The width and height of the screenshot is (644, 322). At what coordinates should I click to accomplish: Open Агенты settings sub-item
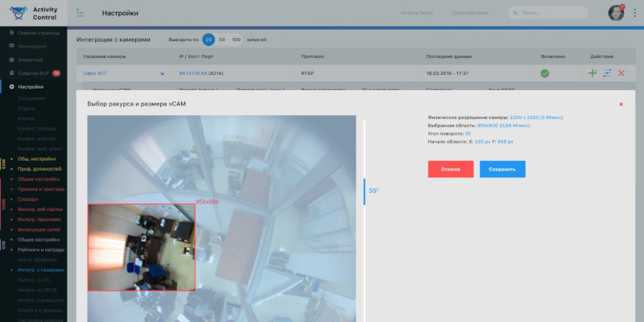point(27,118)
